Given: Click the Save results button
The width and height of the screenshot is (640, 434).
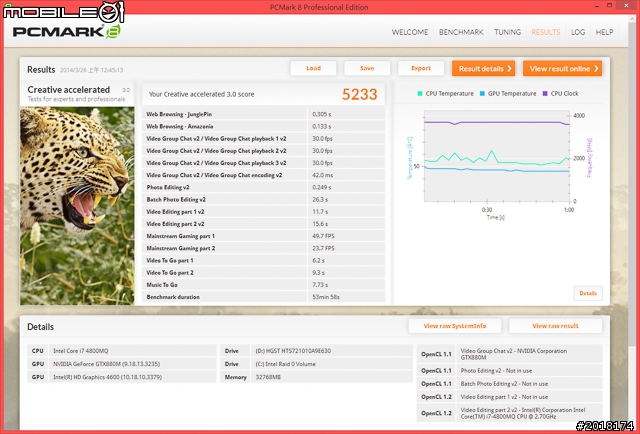Looking at the screenshot, I should (x=367, y=68).
